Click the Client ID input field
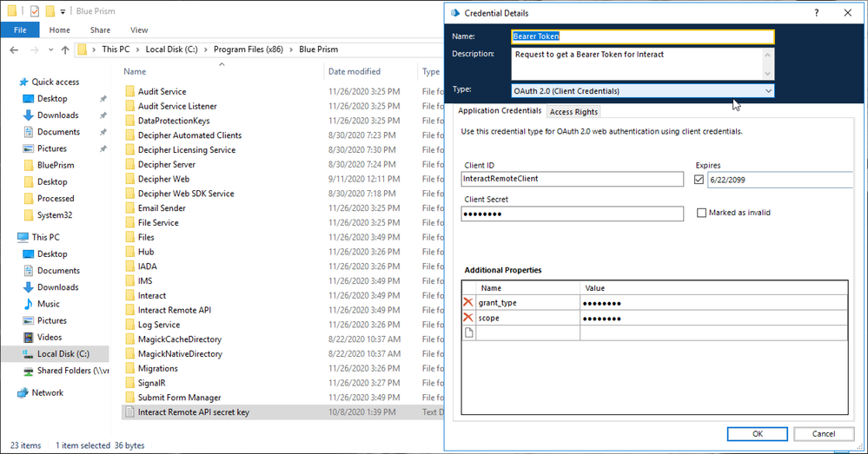The image size is (868, 454). (572, 180)
